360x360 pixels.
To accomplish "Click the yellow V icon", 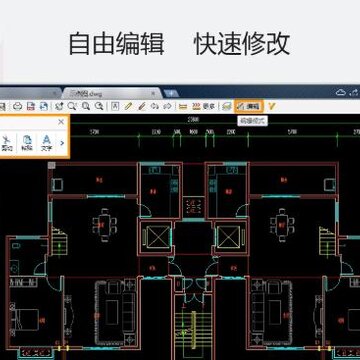I will [x=272, y=107].
